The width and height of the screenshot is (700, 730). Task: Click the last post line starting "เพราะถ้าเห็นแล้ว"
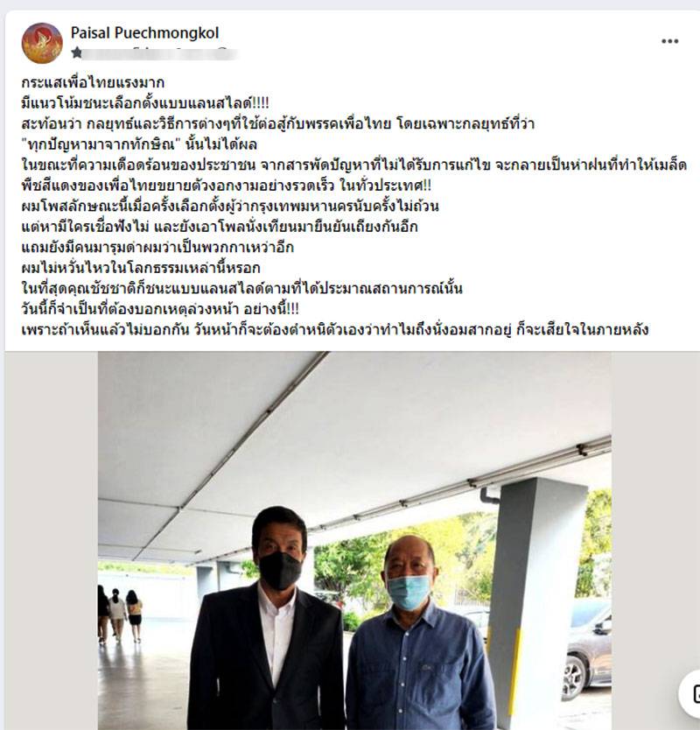(x=335, y=330)
